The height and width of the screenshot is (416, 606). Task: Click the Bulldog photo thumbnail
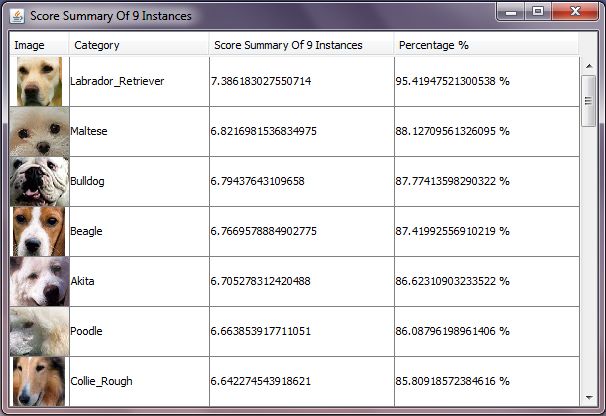pos(39,181)
